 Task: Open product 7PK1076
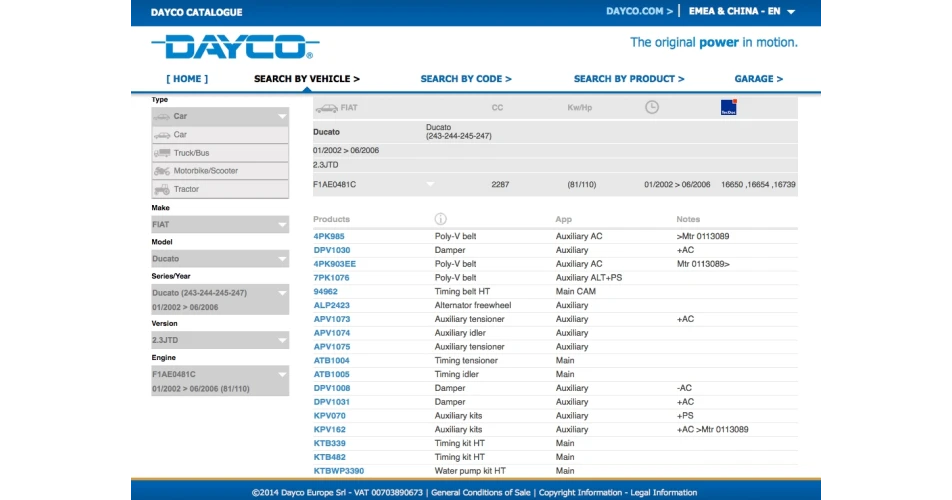(x=332, y=278)
